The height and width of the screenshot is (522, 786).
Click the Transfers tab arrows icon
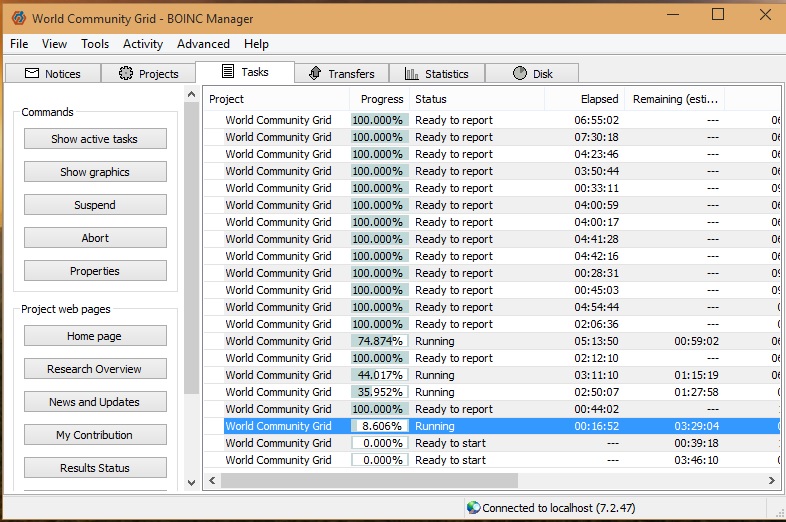pyautogui.click(x=315, y=73)
